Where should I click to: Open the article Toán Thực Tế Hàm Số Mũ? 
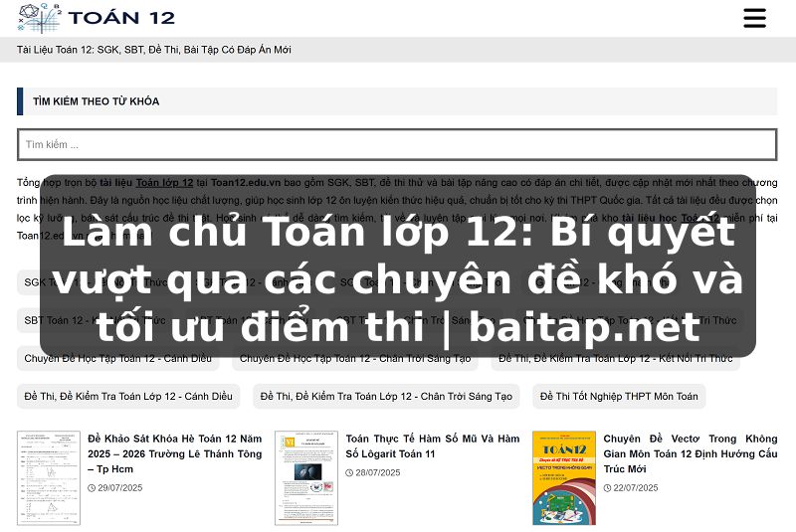coord(433,446)
